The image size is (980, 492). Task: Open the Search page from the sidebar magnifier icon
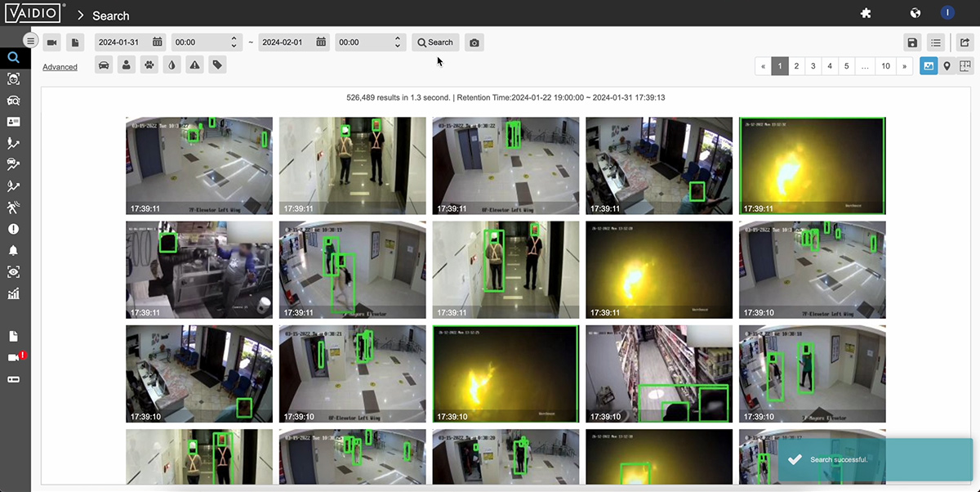(13, 57)
